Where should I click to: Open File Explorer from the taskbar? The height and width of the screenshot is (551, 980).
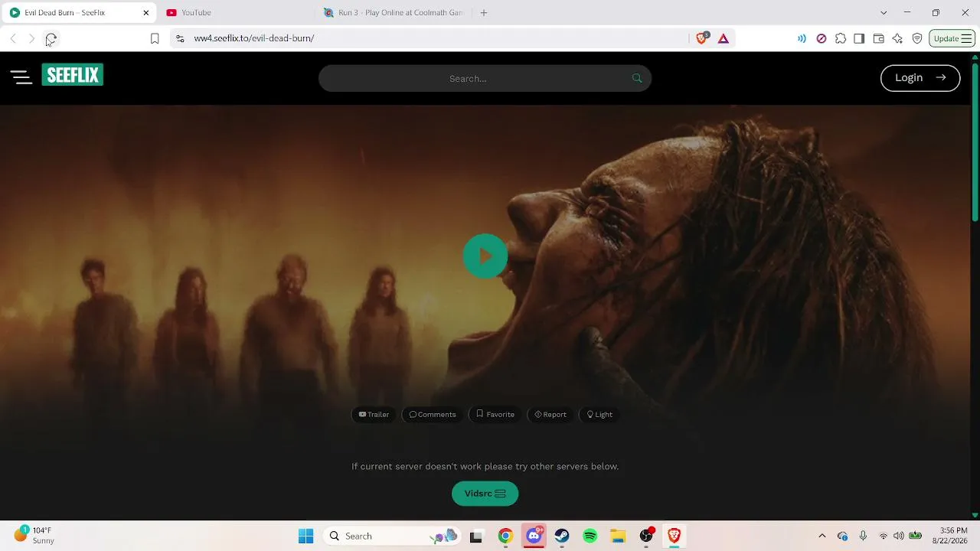coord(618,536)
